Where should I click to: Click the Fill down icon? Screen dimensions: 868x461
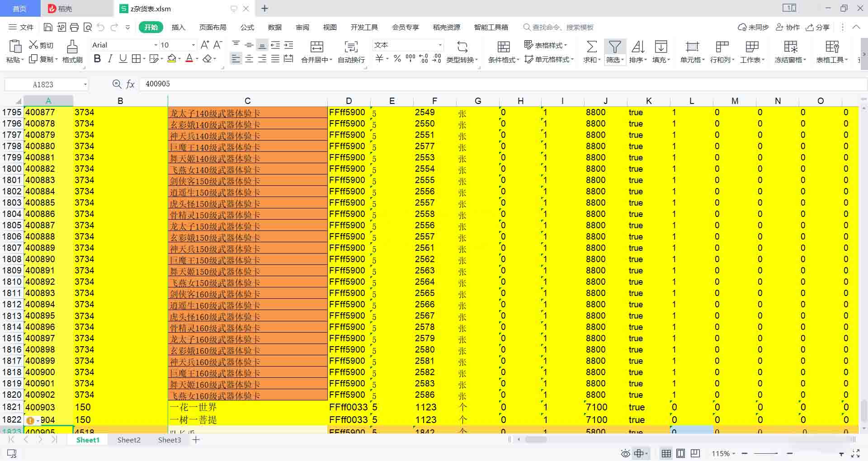point(661,47)
